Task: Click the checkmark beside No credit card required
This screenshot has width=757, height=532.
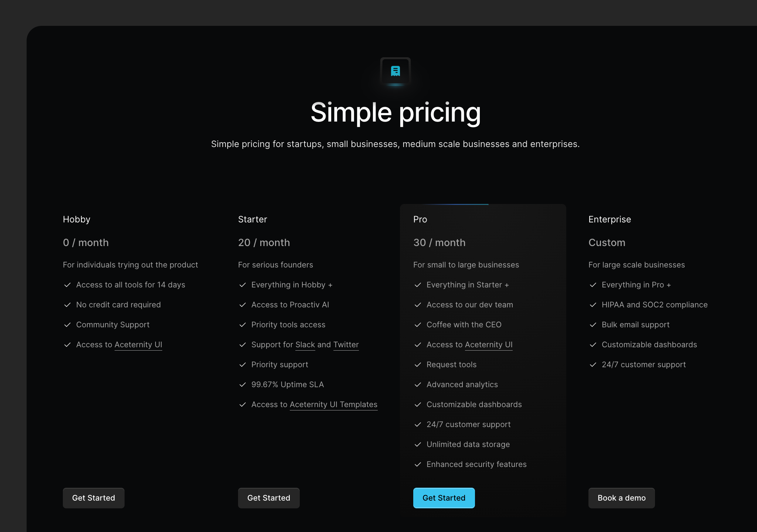Action: click(x=67, y=305)
